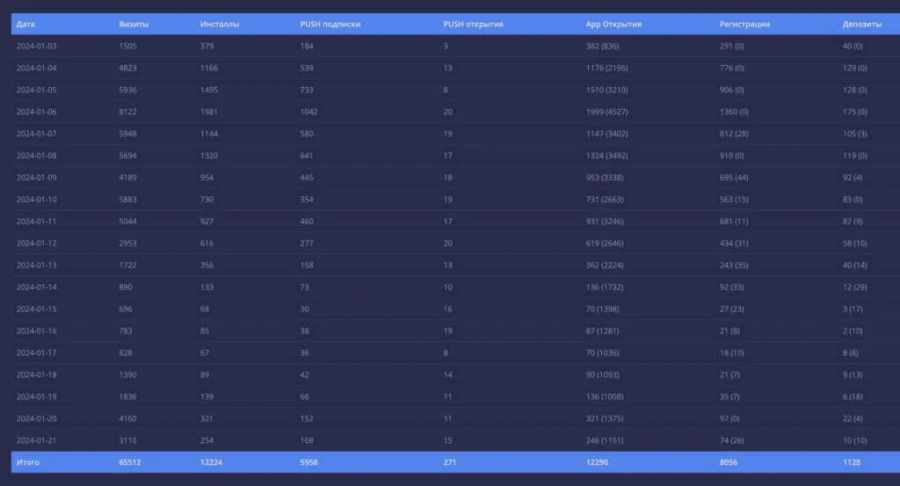Click the App Открытия column header
Screen dimensions: 900x486
[x=613, y=23]
